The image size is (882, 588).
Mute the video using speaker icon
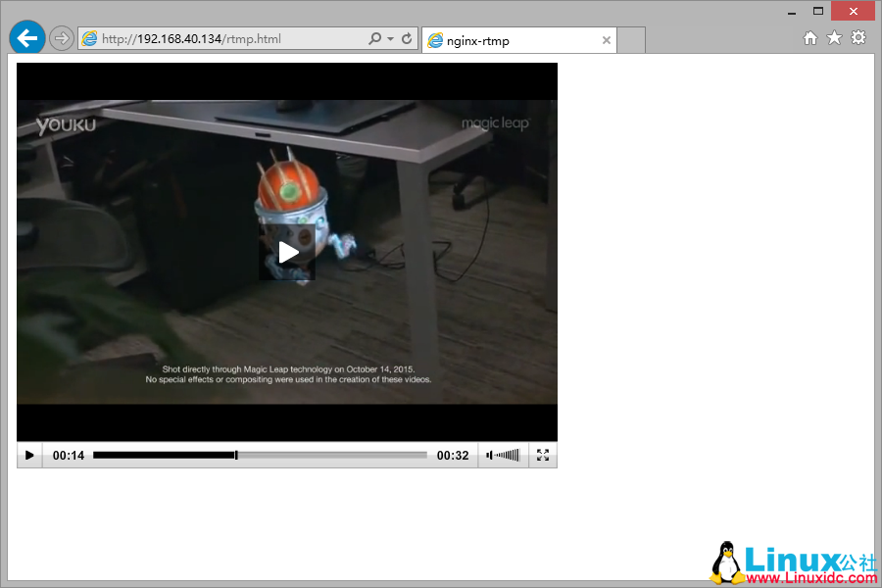pyautogui.click(x=490, y=455)
